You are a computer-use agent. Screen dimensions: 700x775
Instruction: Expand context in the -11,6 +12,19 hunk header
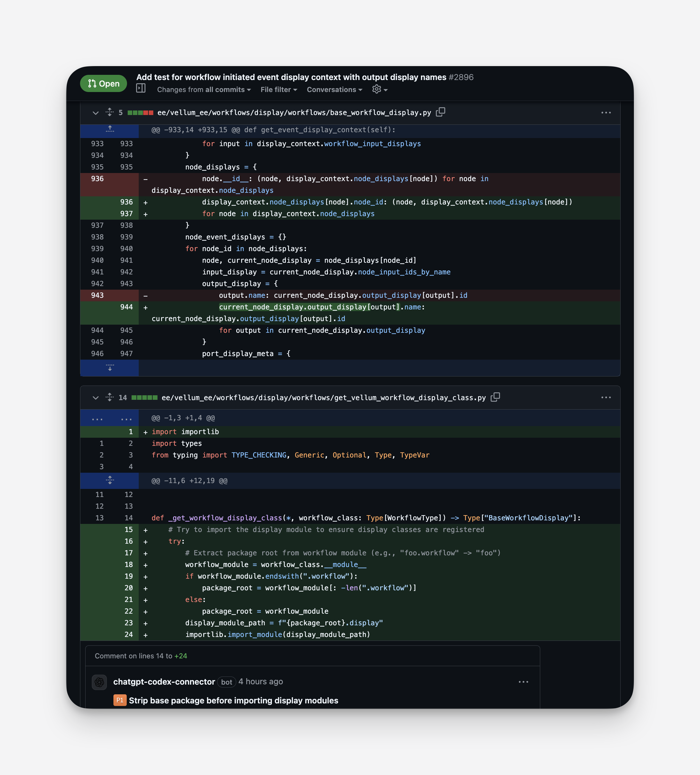click(x=110, y=480)
